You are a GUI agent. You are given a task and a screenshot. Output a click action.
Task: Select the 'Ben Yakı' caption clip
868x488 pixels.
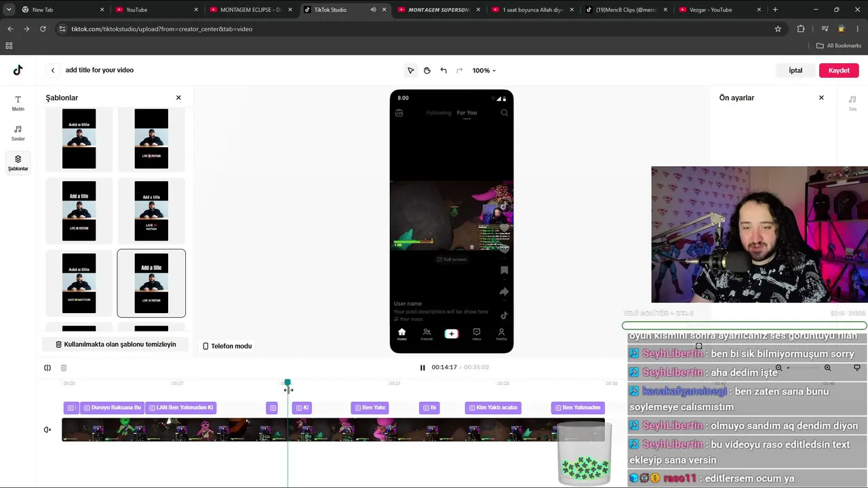point(370,407)
